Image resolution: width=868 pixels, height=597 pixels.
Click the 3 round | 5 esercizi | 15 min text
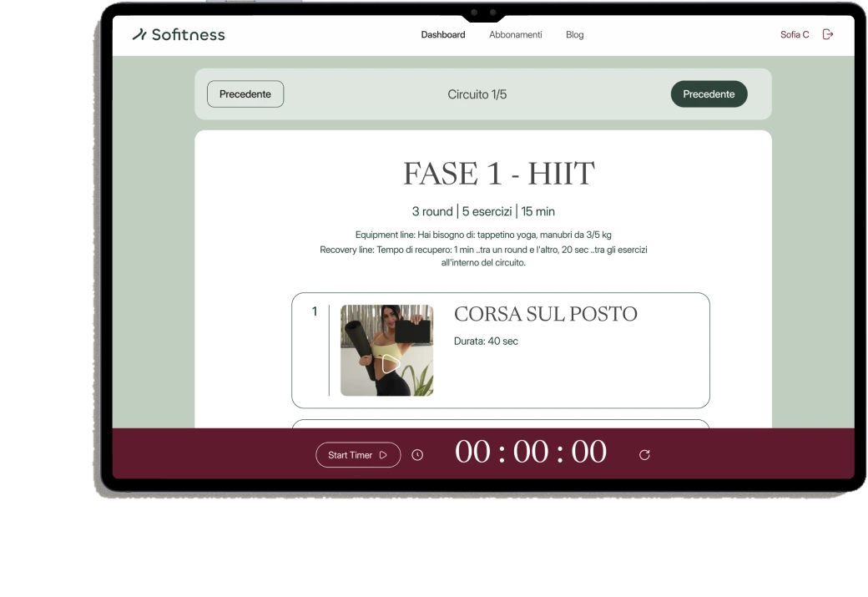pos(483,211)
